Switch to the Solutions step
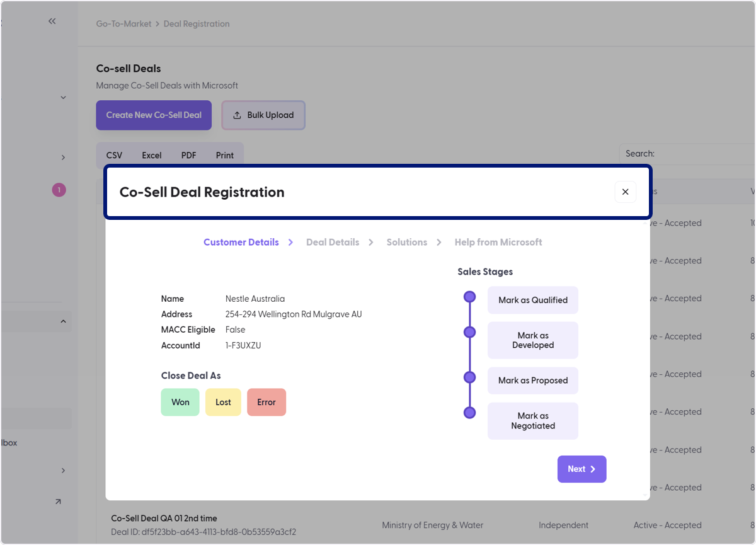 [x=407, y=242]
